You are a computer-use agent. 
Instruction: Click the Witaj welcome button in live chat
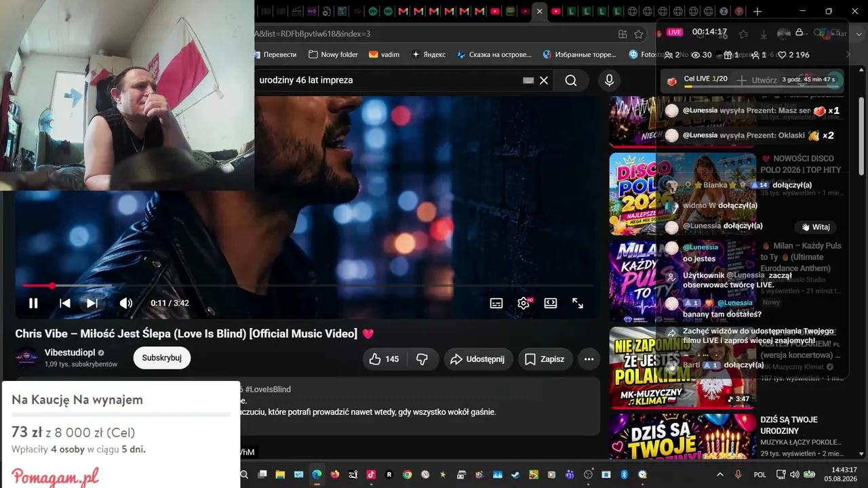815,227
